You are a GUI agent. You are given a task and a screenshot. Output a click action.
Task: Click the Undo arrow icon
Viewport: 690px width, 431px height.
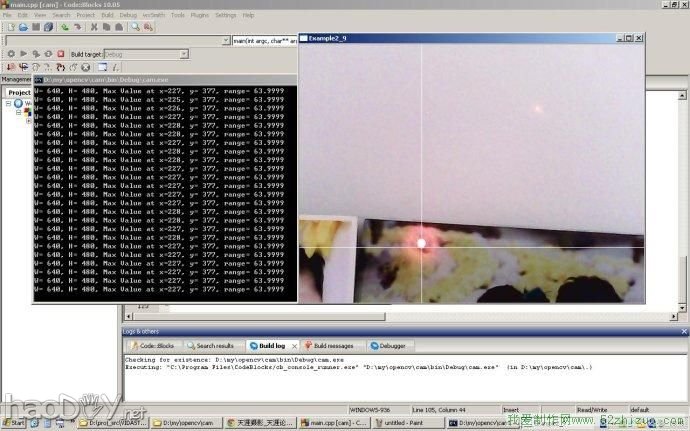click(x=64, y=28)
